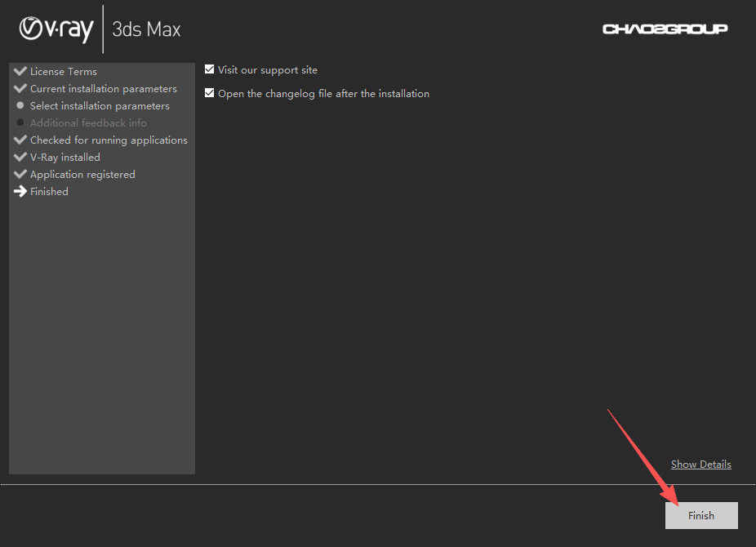Click the Finish button
The image size is (756, 547).
pyautogui.click(x=701, y=515)
